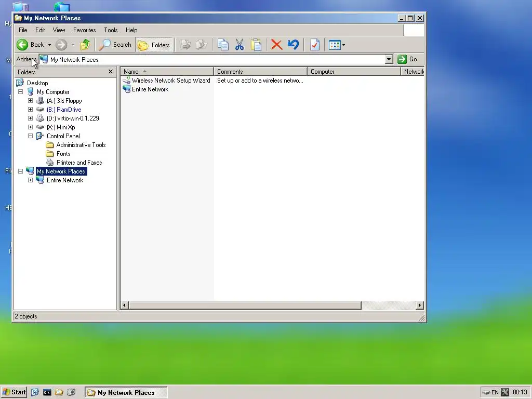Click the blue Undo arrow icon
Viewport: 532px width, 399px height.
[x=294, y=45]
